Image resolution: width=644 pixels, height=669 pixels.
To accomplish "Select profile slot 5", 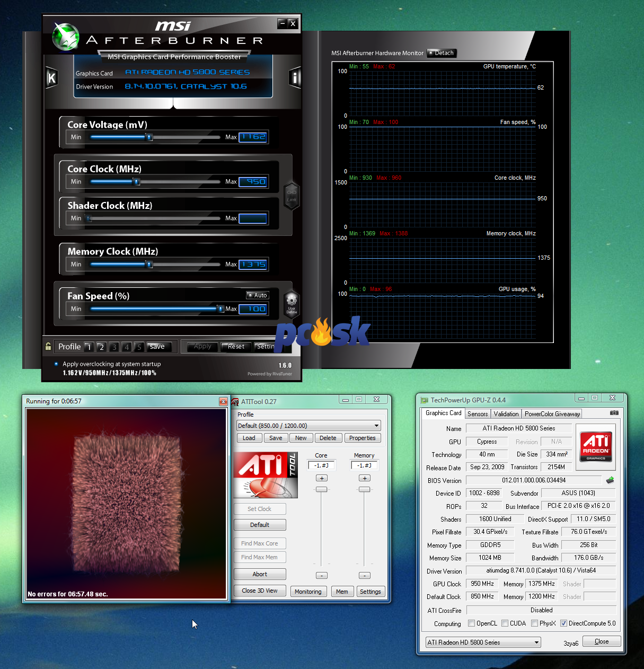I will point(139,347).
